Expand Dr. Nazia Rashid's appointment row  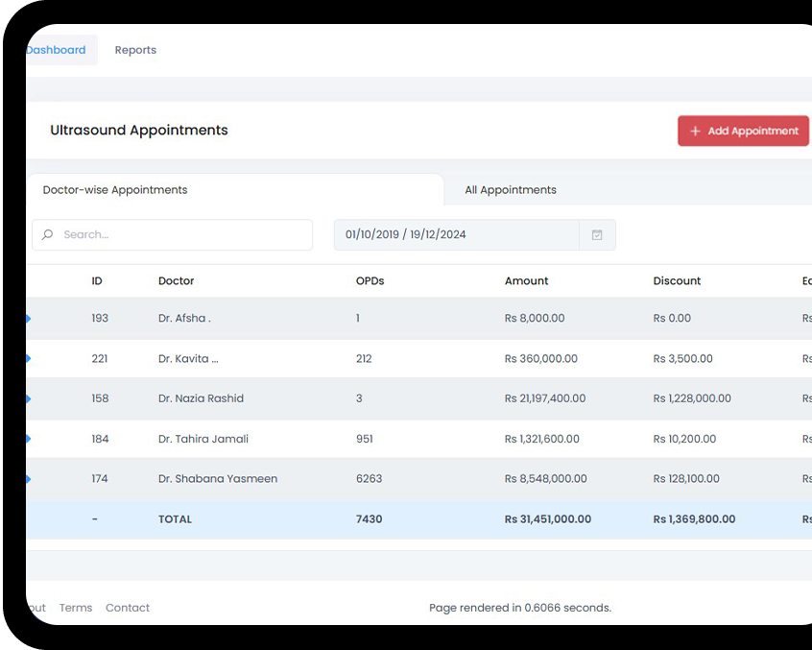[x=28, y=398]
